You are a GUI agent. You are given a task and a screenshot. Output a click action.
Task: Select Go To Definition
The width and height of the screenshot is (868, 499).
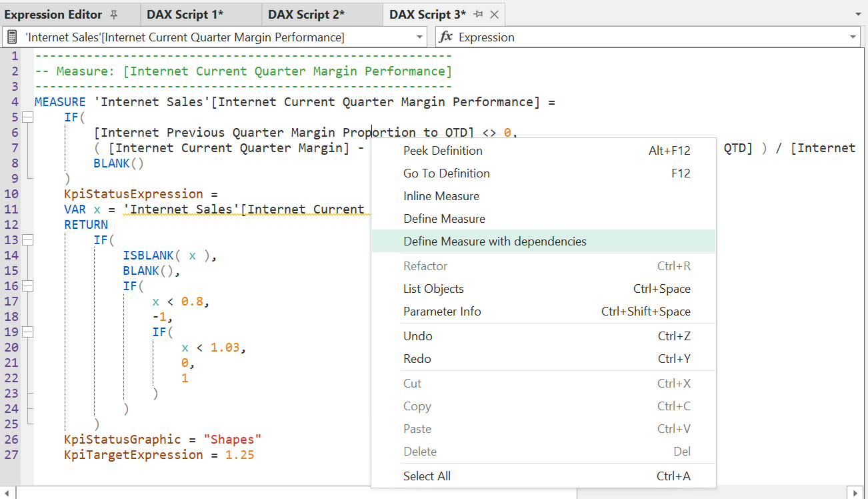tap(447, 173)
